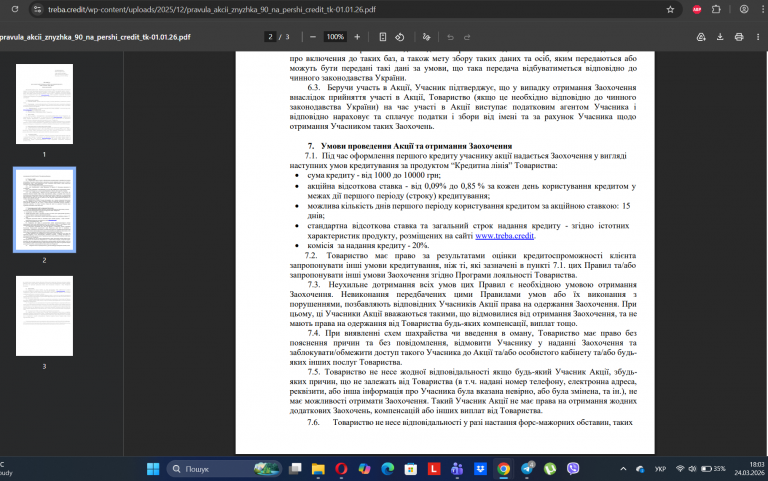768x481 pixels.
Task: Open OneDrive cloud tray icon
Action: tap(640, 469)
